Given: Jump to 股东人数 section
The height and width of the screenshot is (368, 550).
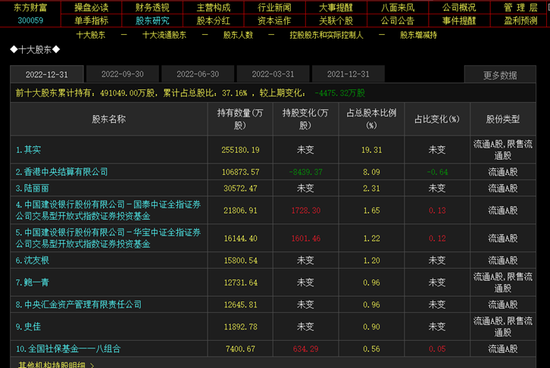Looking at the screenshot, I should pos(238,35).
